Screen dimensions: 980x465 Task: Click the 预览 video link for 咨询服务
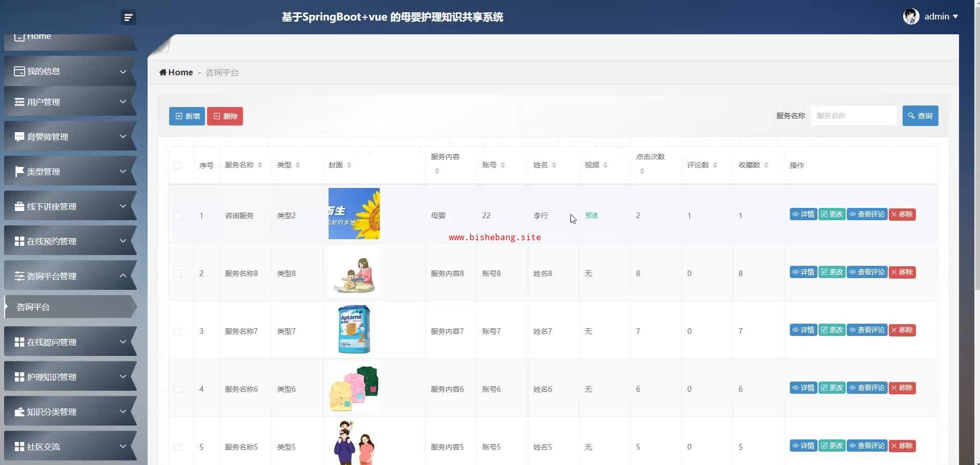591,216
